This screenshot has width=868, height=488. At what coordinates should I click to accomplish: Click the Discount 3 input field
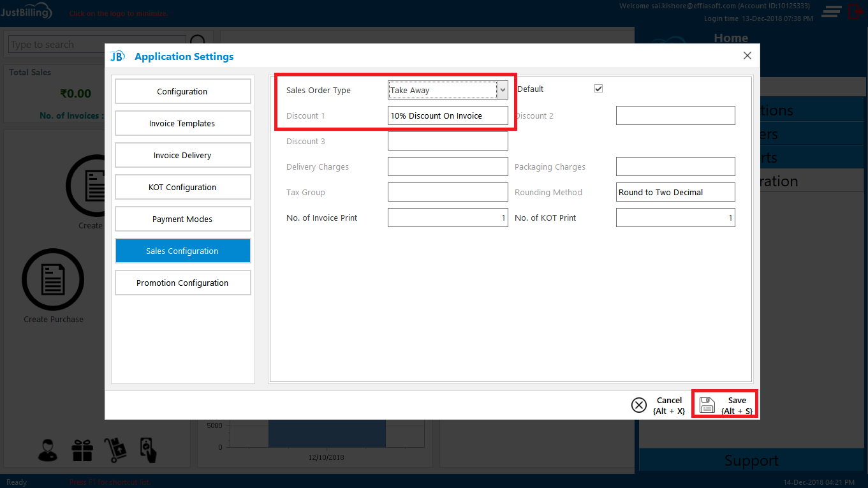click(448, 141)
